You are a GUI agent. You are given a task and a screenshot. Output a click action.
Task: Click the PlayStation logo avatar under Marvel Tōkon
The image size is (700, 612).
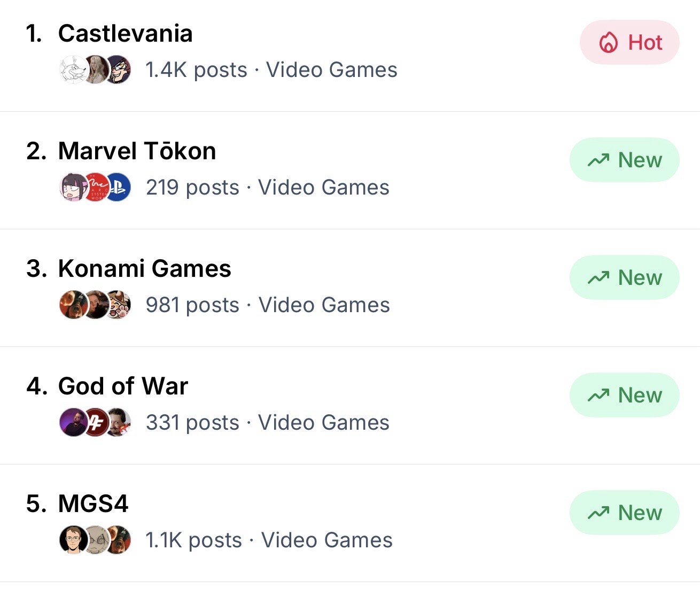point(119,188)
